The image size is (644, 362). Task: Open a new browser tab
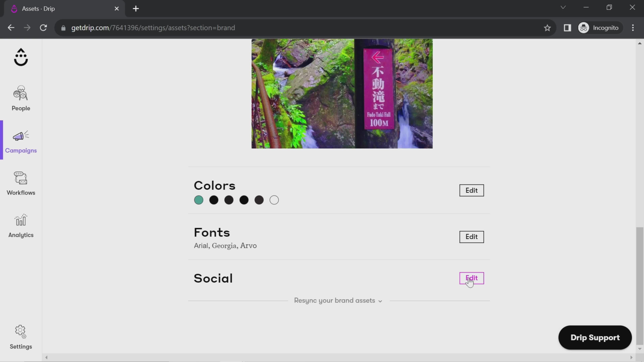click(x=136, y=9)
